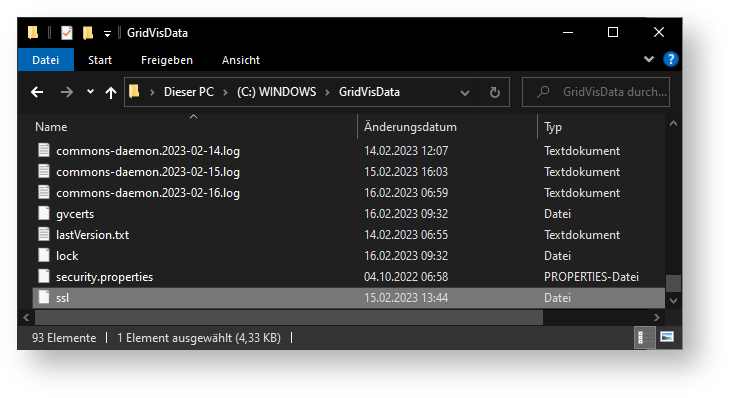This screenshot has width=731, height=398.
Task: Close the GridVisData window
Action: pos(659,32)
